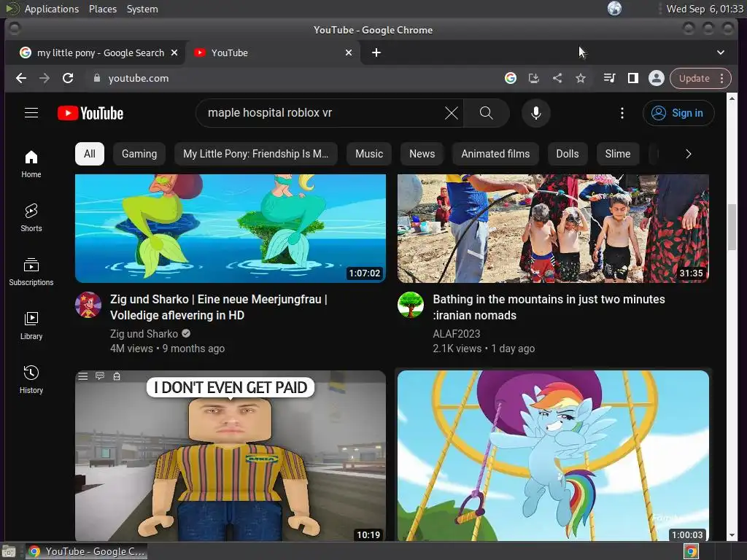The width and height of the screenshot is (747, 560).
Task: Click the Zig und Sharko channel avatar
Action: (x=88, y=305)
